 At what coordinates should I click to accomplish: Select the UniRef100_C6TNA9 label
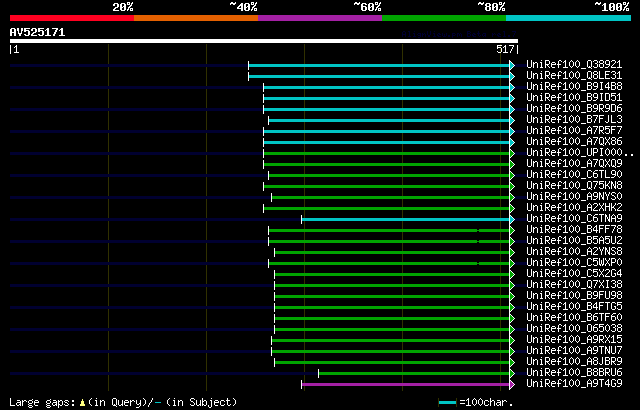point(574,219)
